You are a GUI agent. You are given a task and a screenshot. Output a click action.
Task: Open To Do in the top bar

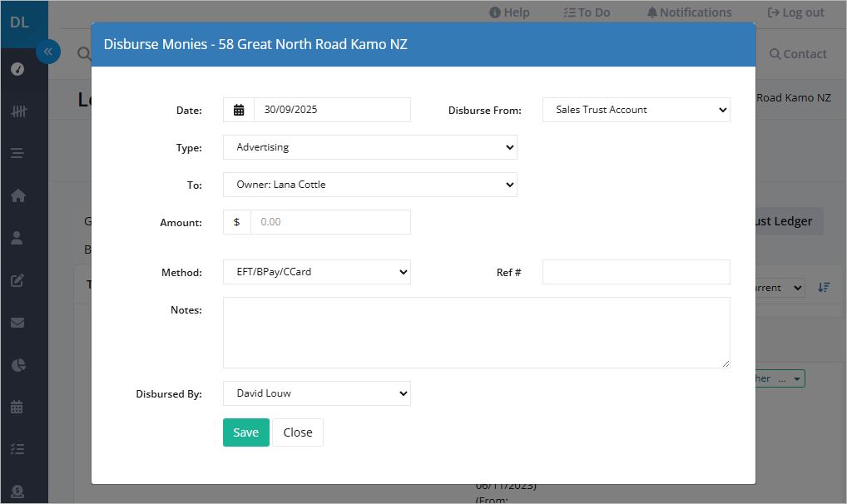587,12
